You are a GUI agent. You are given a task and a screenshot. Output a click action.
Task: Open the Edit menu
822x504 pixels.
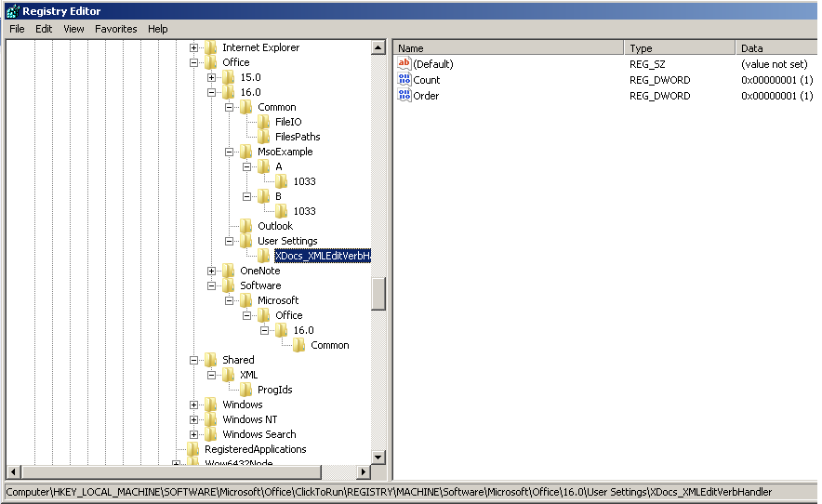pos(44,29)
